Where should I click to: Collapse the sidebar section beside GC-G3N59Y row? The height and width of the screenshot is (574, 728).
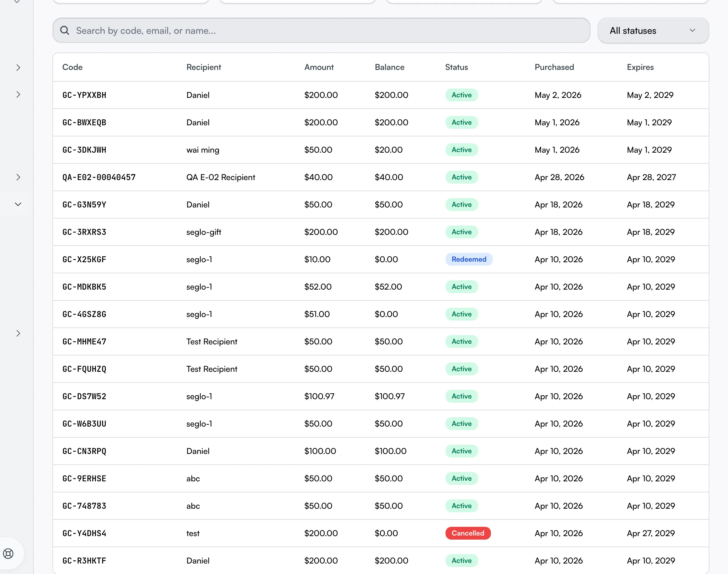[18, 204]
